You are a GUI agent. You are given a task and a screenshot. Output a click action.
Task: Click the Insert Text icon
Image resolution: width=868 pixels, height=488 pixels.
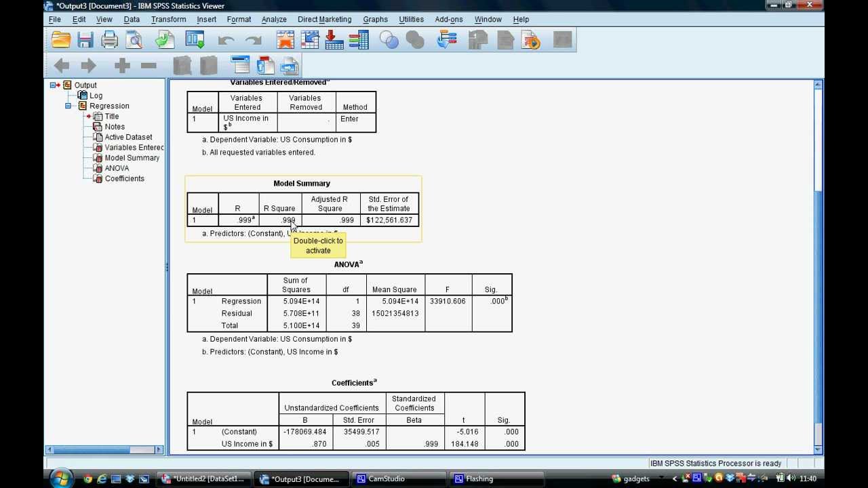[x=290, y=65]
